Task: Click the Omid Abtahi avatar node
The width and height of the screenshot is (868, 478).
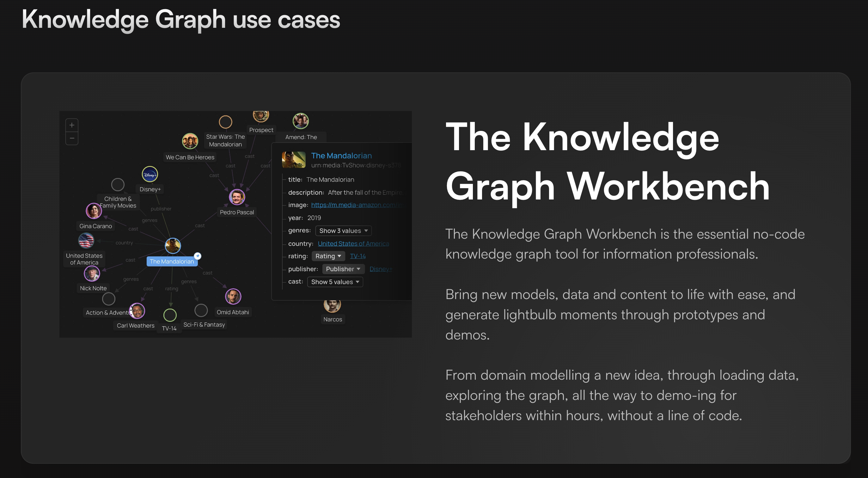Action: [233, 297]
